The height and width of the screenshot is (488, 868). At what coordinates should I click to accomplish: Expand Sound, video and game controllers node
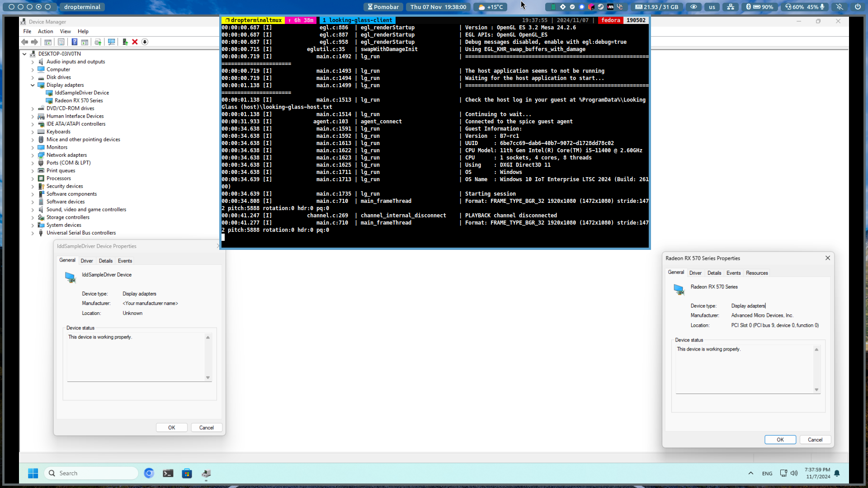coord(33,210)
